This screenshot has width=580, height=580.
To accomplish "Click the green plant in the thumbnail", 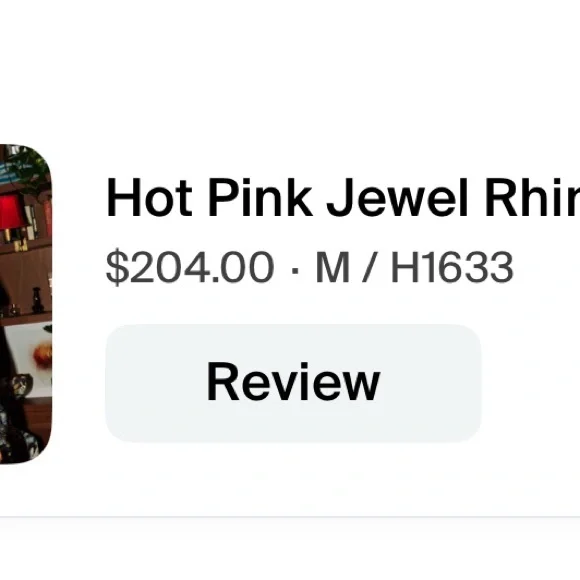I will [x=30, y=172].
